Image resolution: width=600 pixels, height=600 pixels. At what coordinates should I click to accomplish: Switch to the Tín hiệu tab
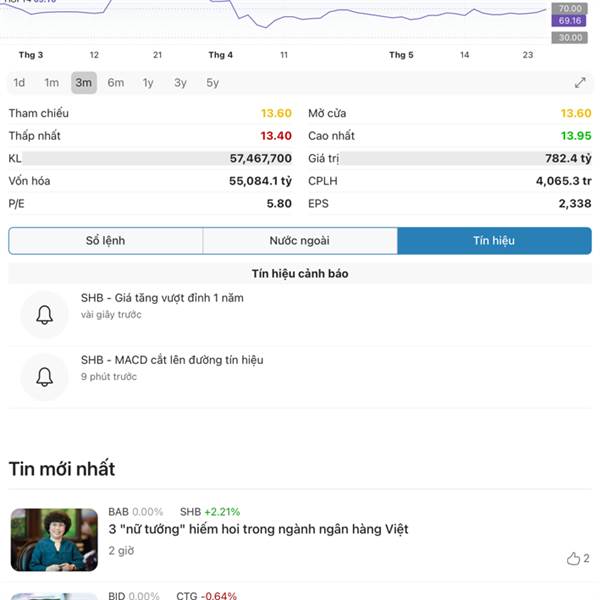494,241
